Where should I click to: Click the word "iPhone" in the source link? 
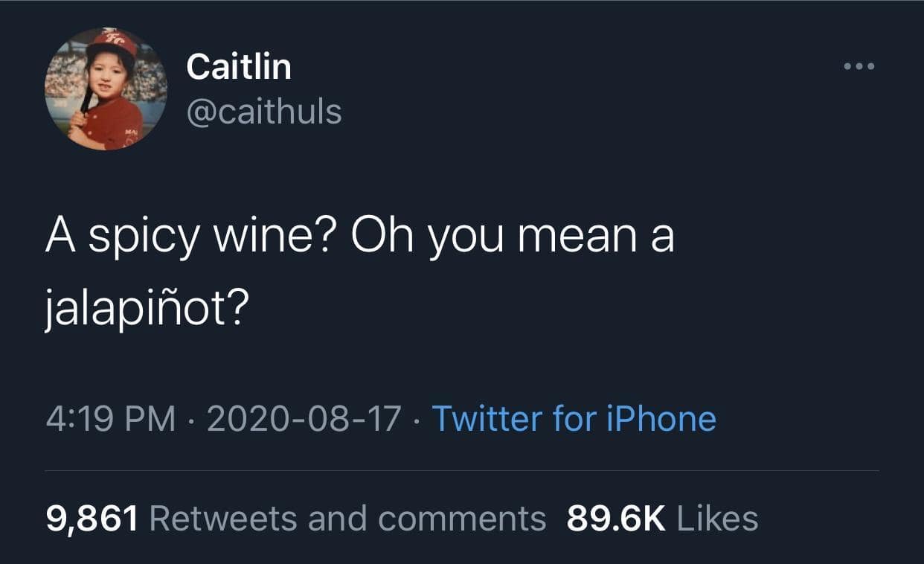(x=661, y=418)
